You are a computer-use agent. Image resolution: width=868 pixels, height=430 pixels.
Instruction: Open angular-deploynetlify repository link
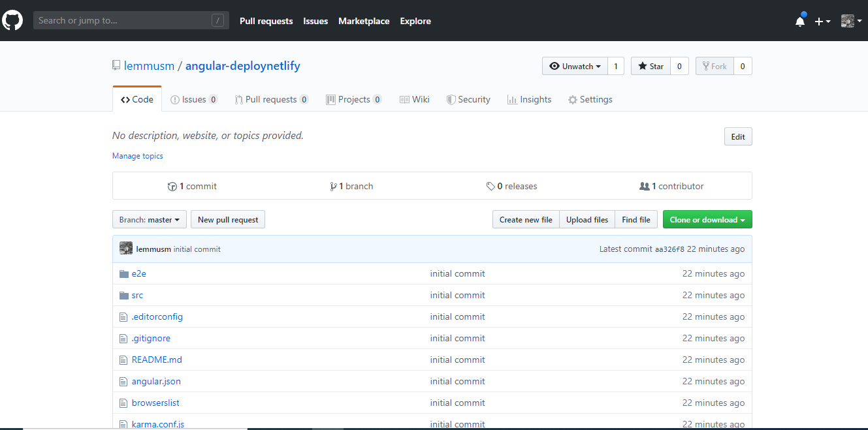[243, 66]
